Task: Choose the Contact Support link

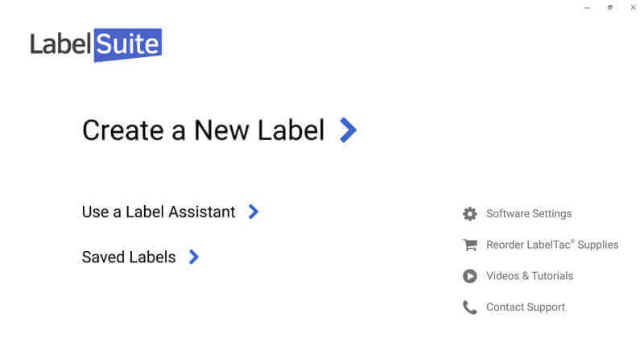Action: pyautogui.click(x=526, y=307)
